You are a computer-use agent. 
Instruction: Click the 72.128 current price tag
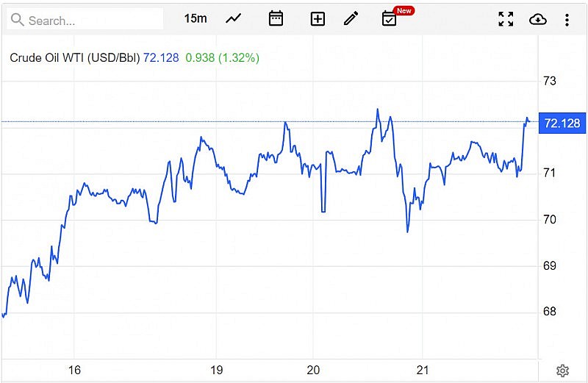click(560, 123)
